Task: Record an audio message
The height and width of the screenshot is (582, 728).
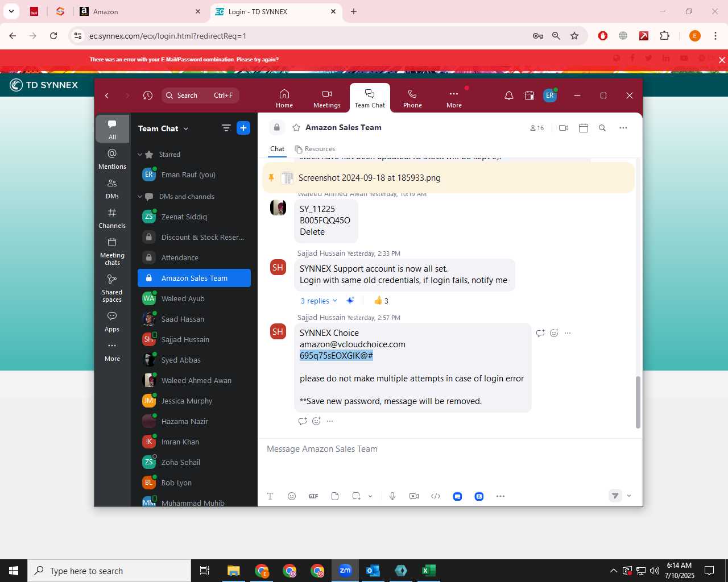Action: tap(392, 496)
